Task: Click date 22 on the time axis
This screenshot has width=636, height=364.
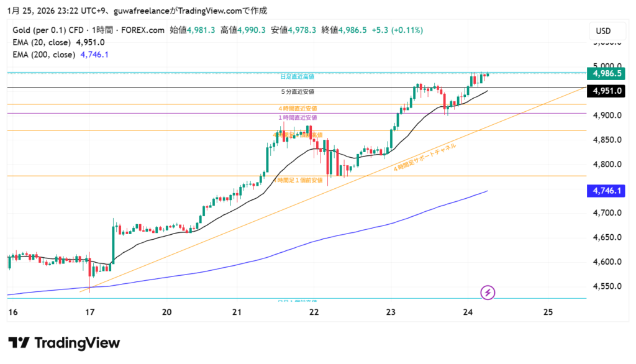Action: (314, 312)
